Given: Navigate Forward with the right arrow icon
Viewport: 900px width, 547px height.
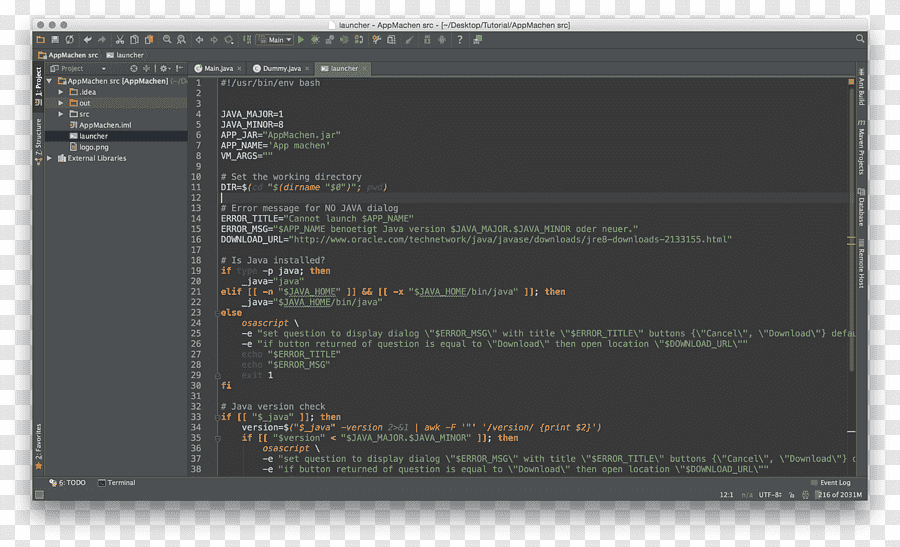Looking at the screenshot, I should pos(214,40).
